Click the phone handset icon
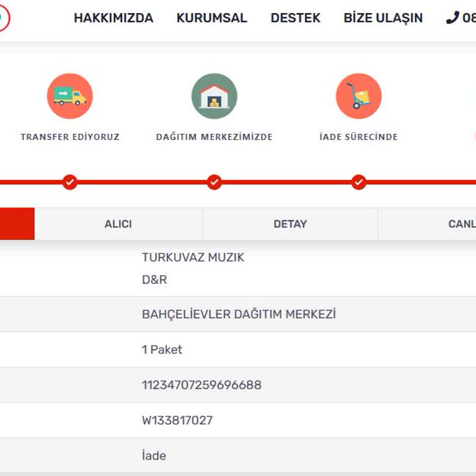The height and width of the screenshot is (476, 476). pos(452,17)
